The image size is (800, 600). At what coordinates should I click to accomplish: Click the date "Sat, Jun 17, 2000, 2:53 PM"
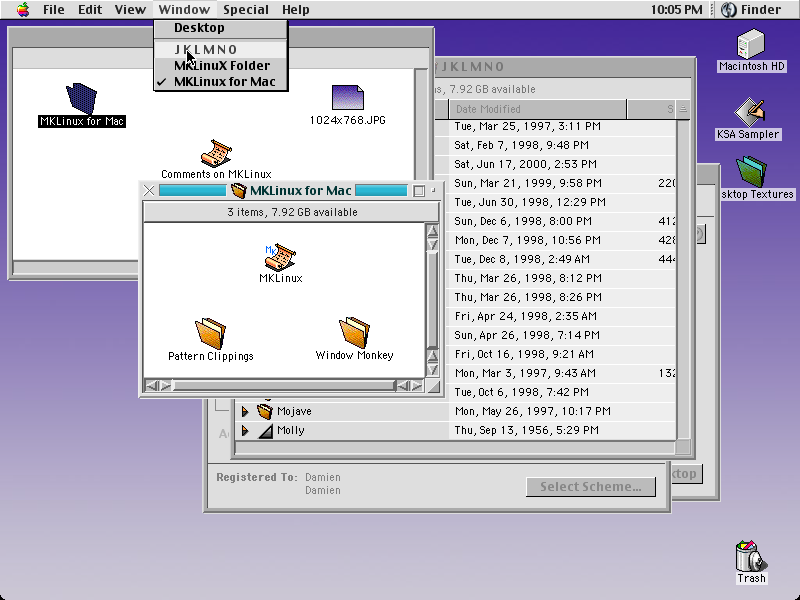[526, 164]
